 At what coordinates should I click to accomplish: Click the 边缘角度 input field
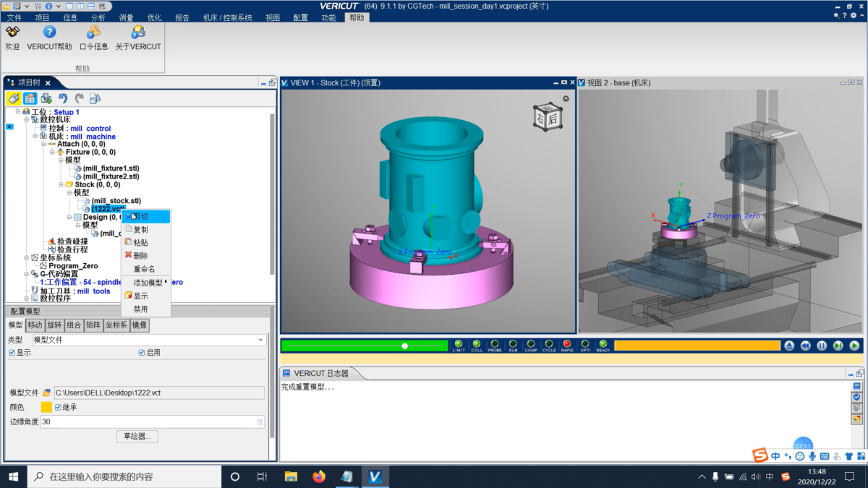(153, 421)
